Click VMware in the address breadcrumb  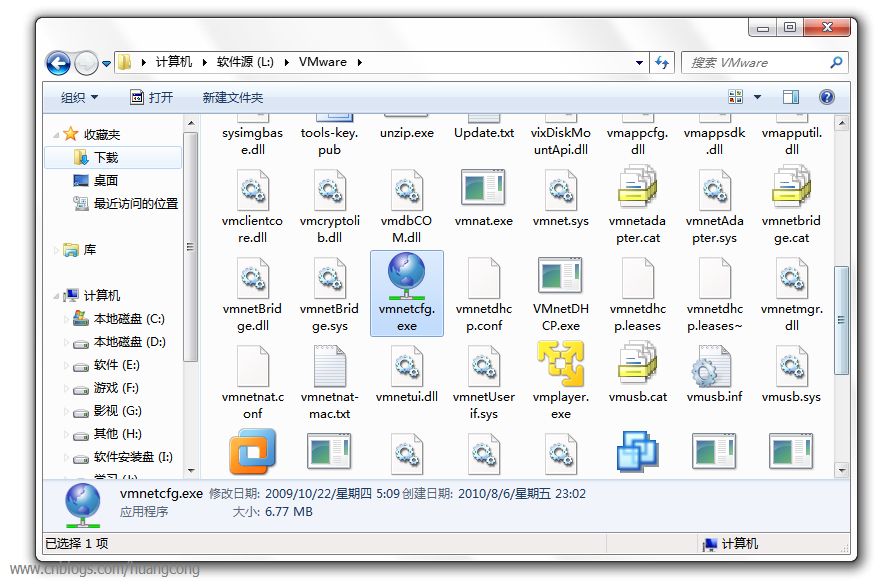[x=323, y=62]
